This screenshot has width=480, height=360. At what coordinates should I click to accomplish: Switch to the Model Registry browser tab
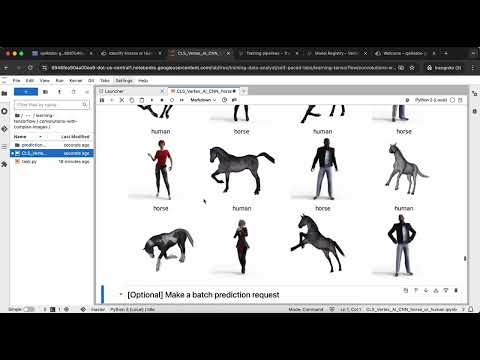(336, 53)
